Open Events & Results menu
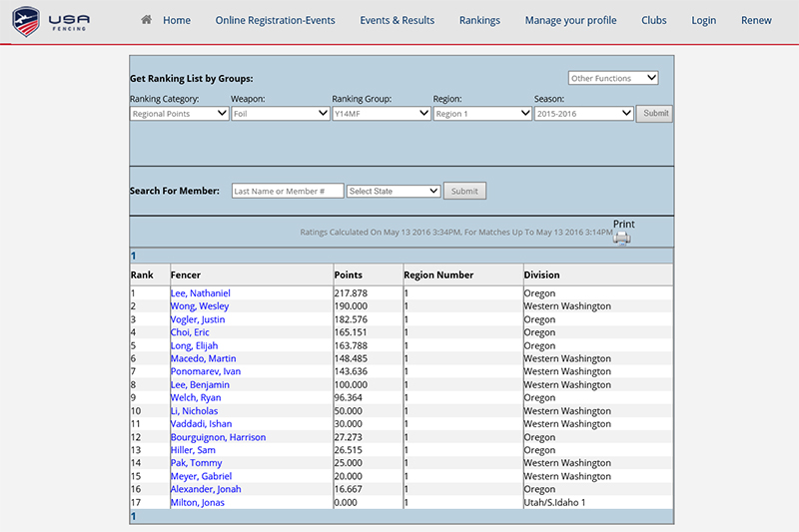Viewport: 799px width, 532px height. click(397, 20)
